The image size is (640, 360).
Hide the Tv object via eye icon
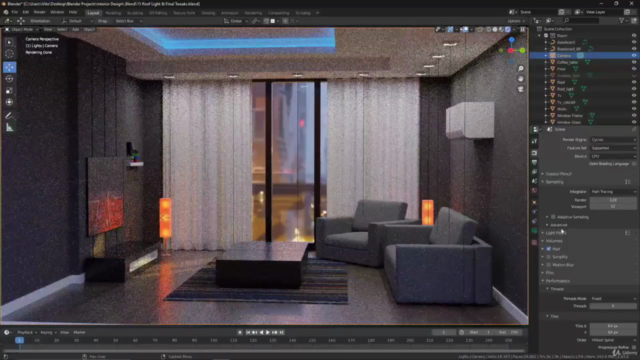[634, 96]
